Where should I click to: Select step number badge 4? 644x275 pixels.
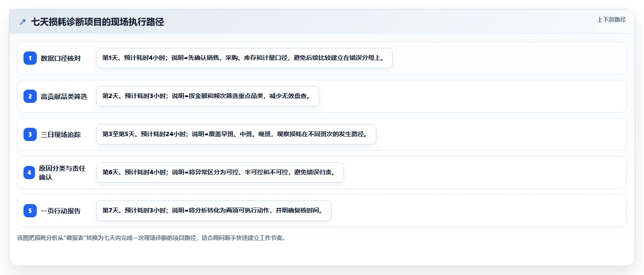pyautogui.click(x=29, y=173)
